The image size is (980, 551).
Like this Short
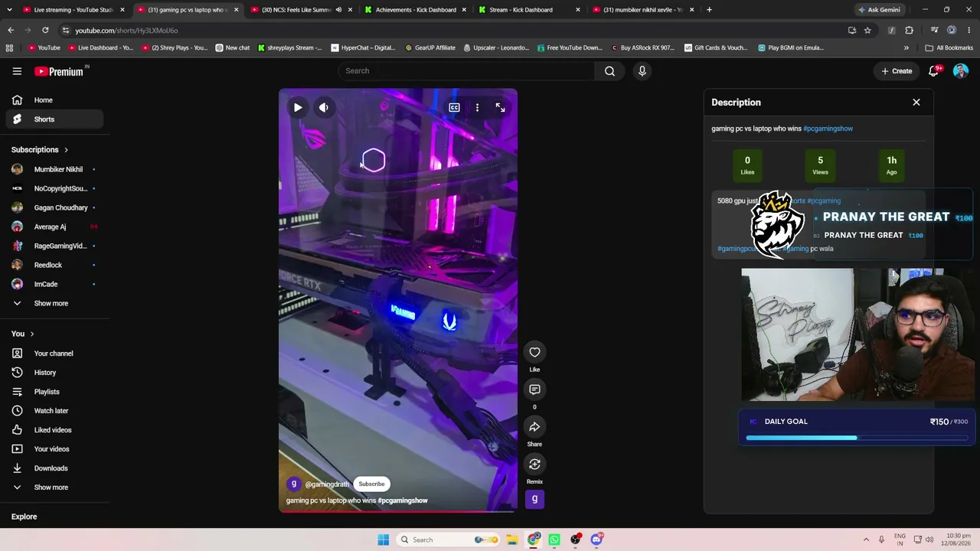[x=534, y=352]
